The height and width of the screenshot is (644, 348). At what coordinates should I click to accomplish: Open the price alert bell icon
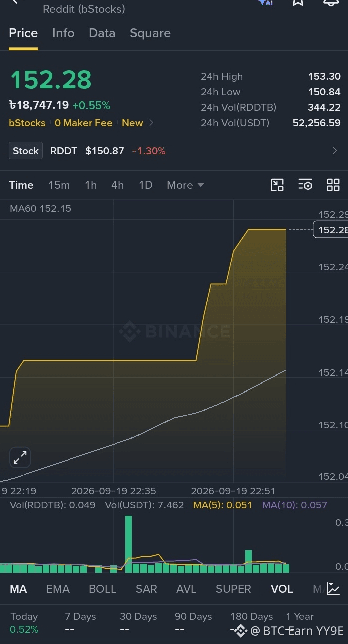click(x=331, y=2)
